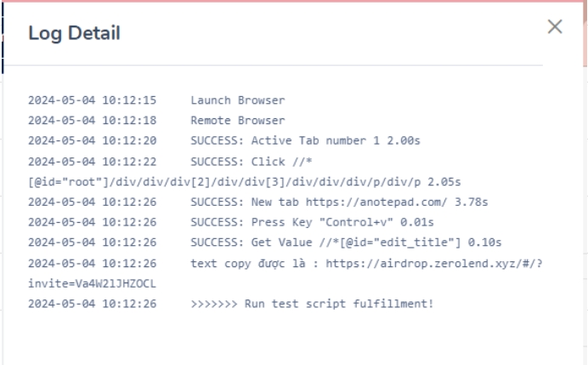Click the invite=Va4W2lJHZOCL line
588x365 pixels.
point(92,283)
